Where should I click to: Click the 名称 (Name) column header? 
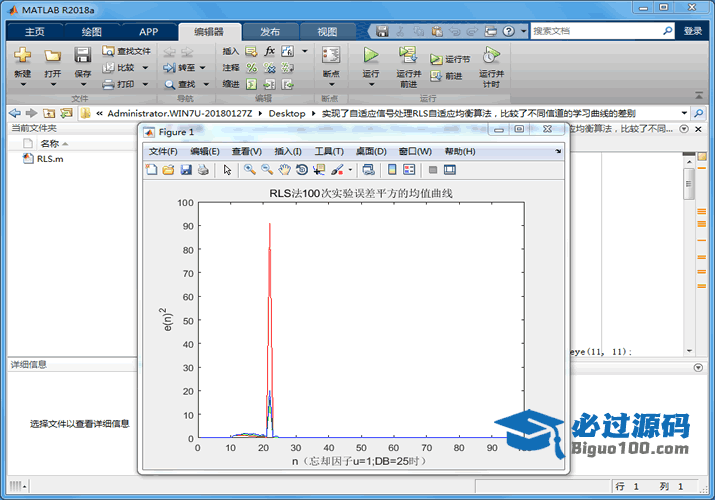click(50, 144)
